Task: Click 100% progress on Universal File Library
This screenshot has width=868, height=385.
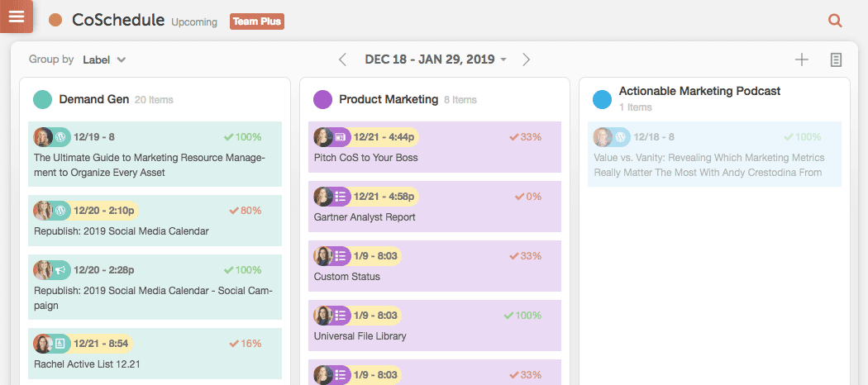Action: click(522, 316)
